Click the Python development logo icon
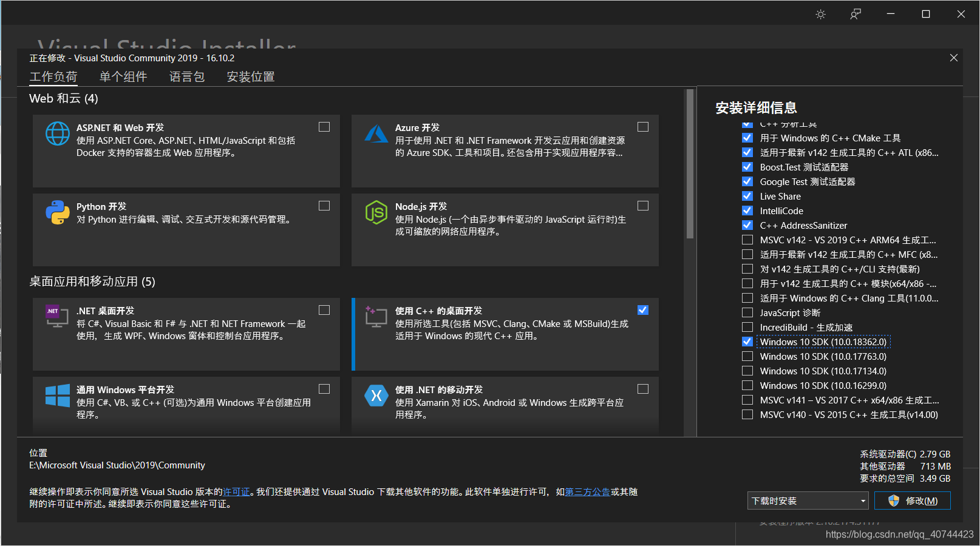The image size is (980, 546). pos(58,212)
